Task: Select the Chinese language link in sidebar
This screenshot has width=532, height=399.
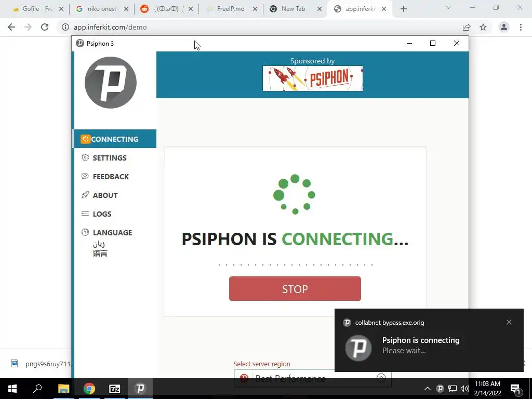Action: (100, 254)
